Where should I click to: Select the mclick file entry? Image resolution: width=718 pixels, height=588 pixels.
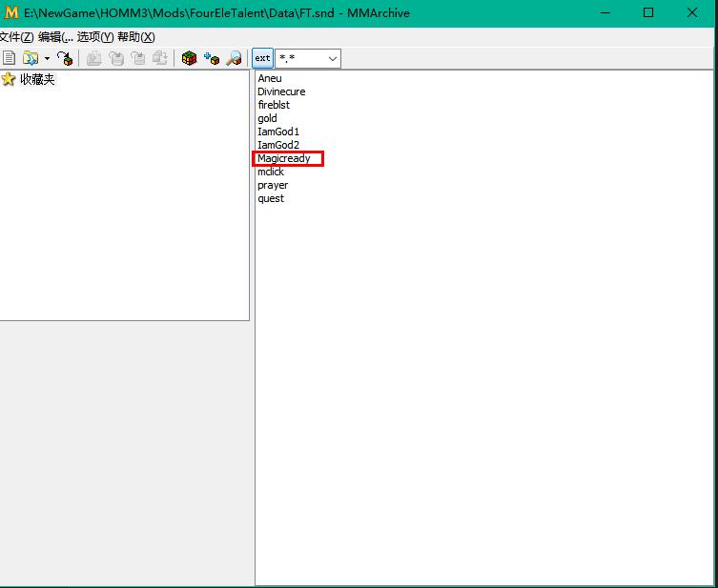pyautogui.click(x=271, y=172)
